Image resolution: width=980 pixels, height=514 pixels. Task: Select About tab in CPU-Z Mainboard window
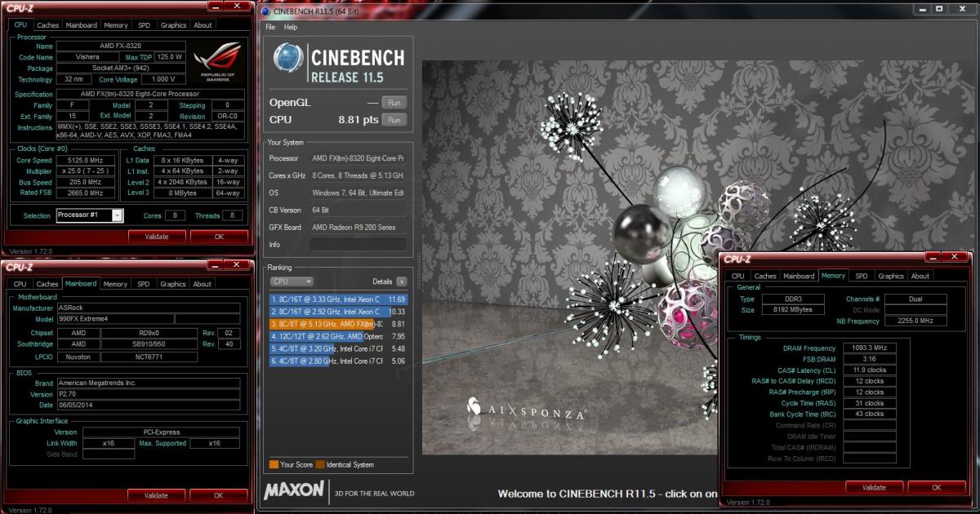tap(203, 284)
